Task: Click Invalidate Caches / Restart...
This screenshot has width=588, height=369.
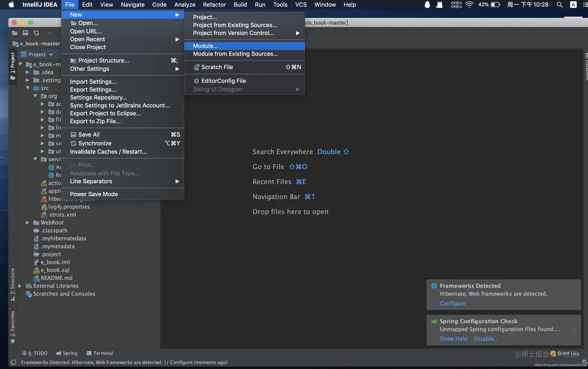Action: pos(123,152)
